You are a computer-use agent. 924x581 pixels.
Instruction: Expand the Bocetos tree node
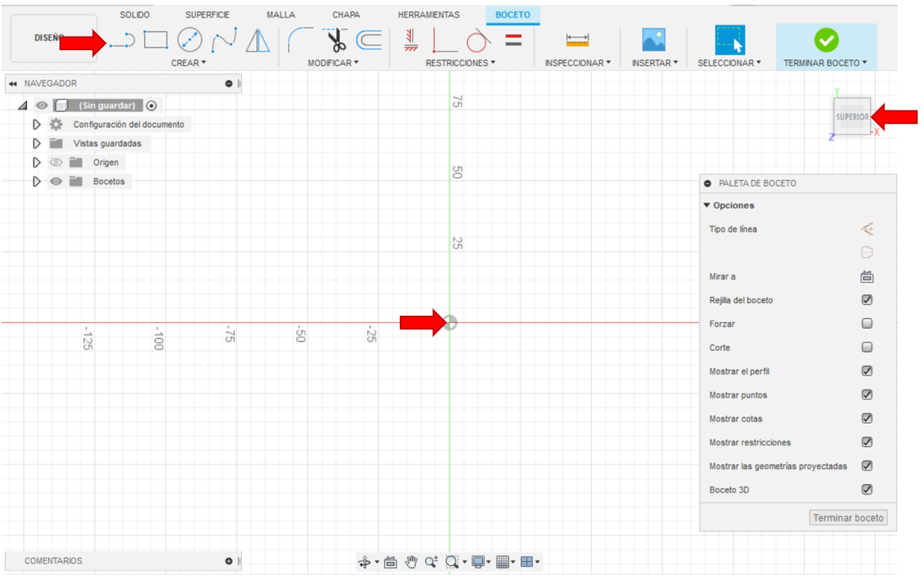(x=36, y=181)
